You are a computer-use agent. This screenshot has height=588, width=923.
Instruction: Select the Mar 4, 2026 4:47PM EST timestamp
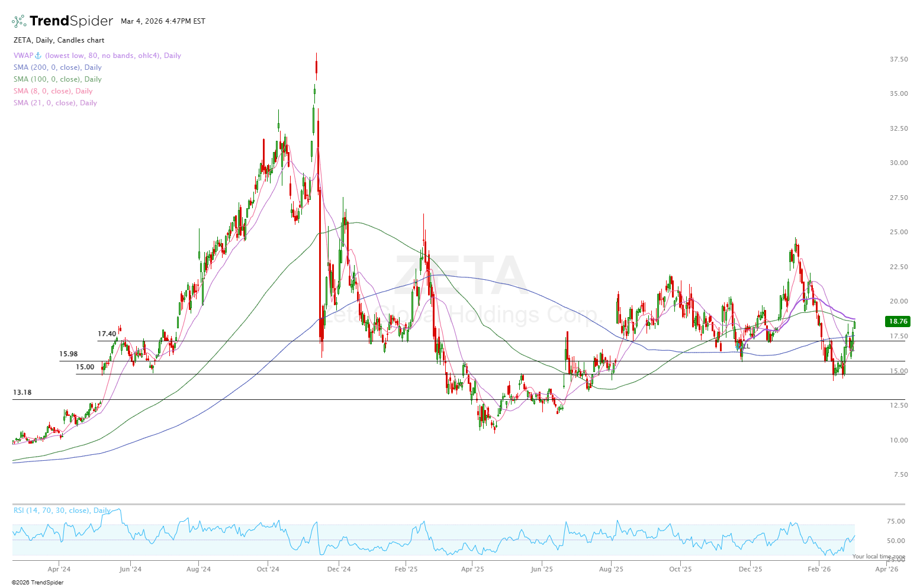click(x=163, y=21)
